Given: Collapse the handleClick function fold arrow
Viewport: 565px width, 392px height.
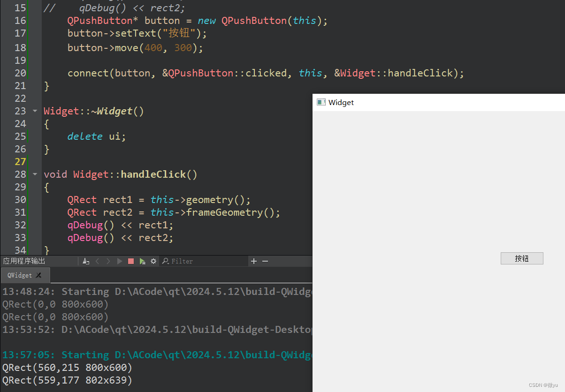Looking at the screenshot, I should [35, 174].
